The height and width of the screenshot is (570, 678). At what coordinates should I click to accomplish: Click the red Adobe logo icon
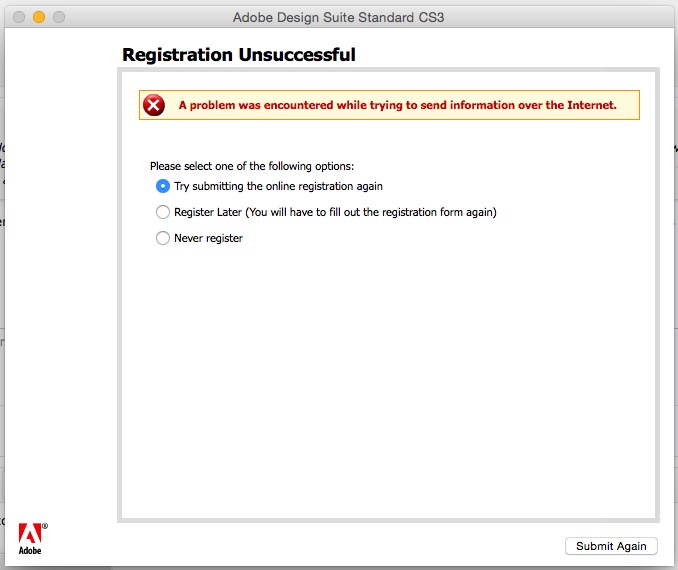pos(30,533)
